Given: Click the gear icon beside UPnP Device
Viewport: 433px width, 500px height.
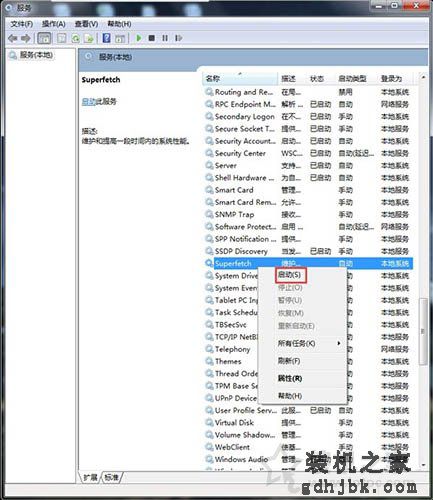Looking at the screenshot, I should click(x=209, y=398).
